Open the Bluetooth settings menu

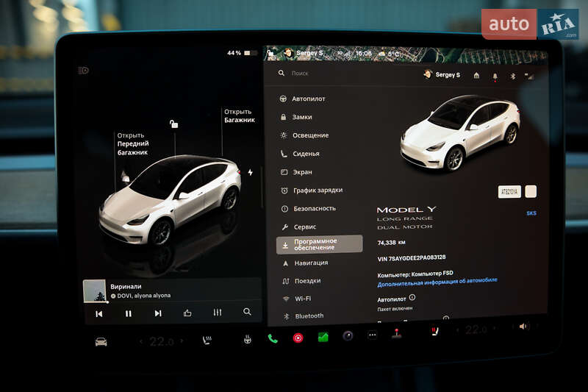(304, 316)
